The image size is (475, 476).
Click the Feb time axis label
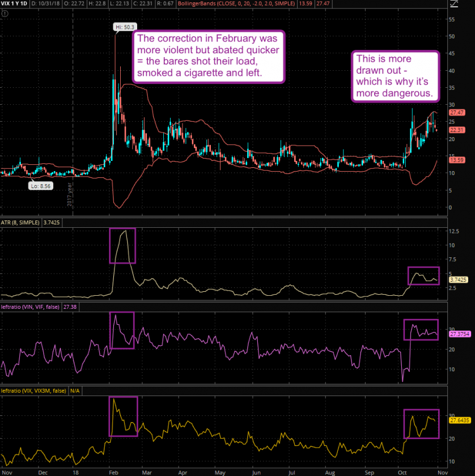(113, 473)
